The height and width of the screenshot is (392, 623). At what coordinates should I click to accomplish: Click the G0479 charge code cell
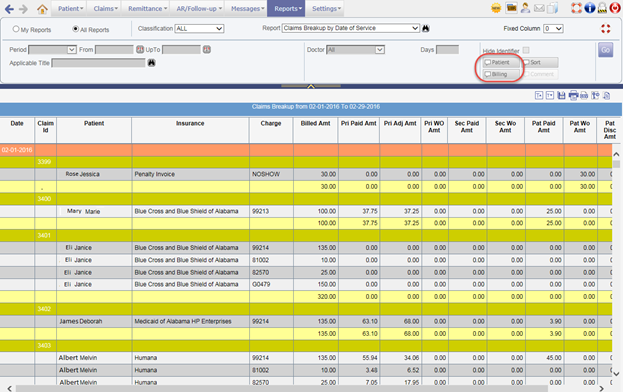[x=271, y=284]
